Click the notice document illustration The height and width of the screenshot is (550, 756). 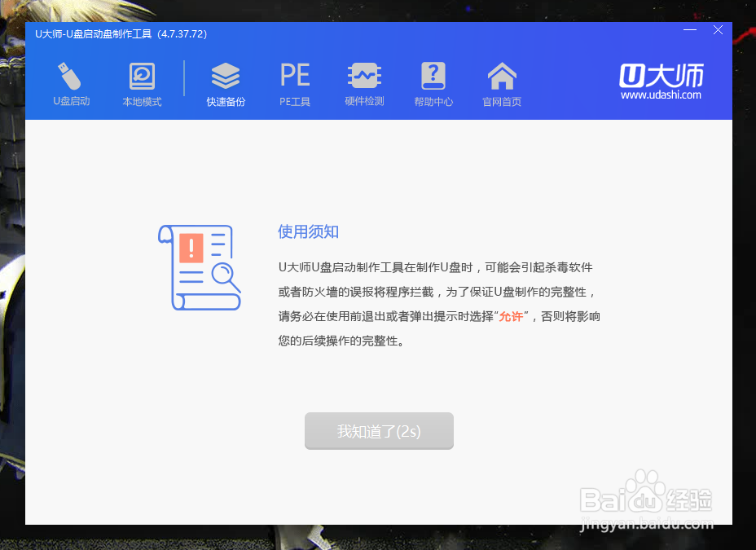coord(200,267)
